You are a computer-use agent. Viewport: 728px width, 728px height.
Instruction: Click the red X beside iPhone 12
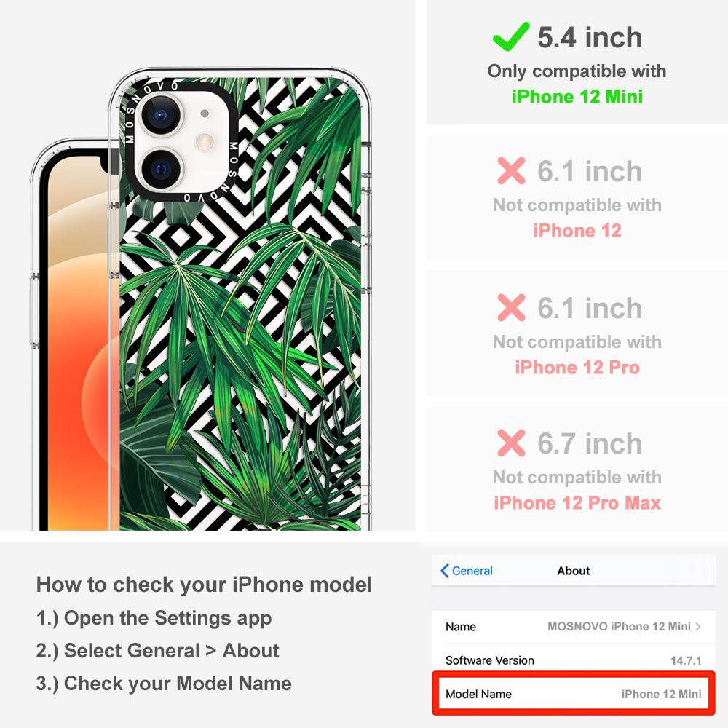[511, 170]
